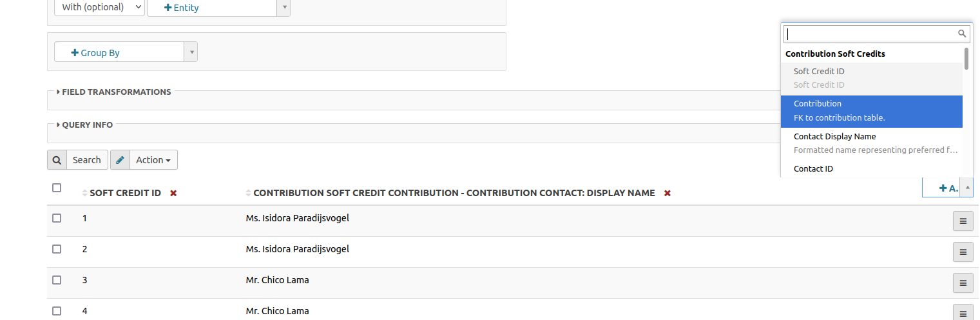980x320 pixels.
Task: Expand the Field Transformations section
Action: pyautogui.click(x=116, y=92)
